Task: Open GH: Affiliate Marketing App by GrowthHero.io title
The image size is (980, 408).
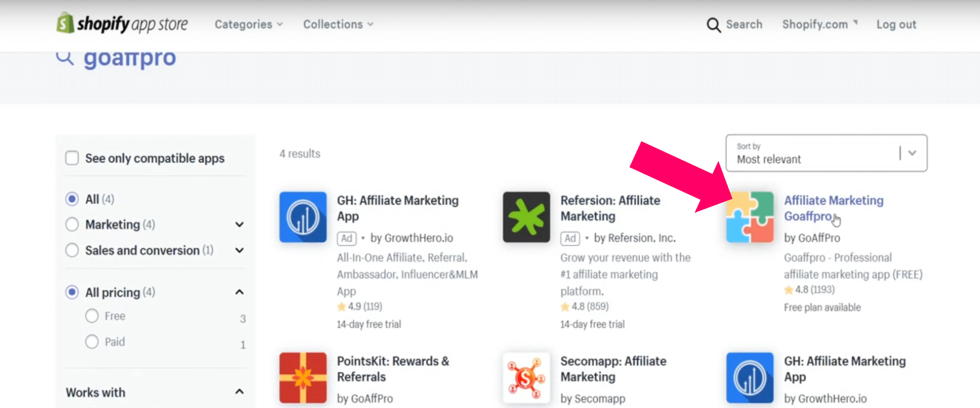Action: point(845,369)
